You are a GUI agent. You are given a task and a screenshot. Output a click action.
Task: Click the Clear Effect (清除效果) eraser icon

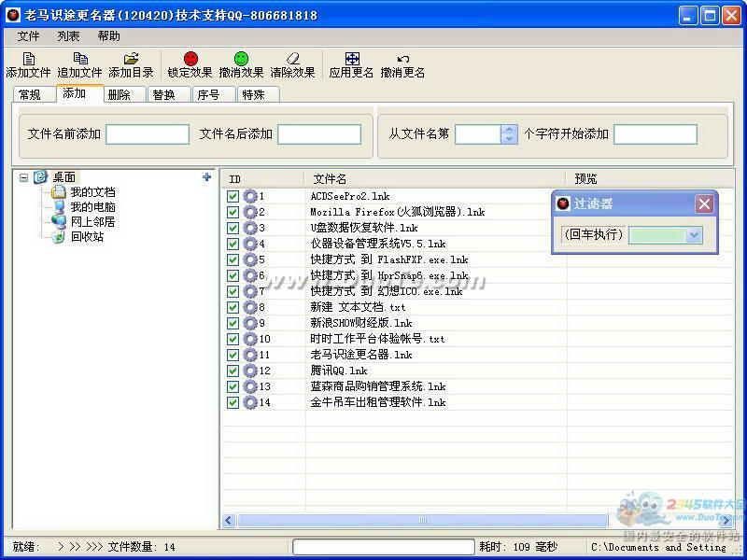293,59
